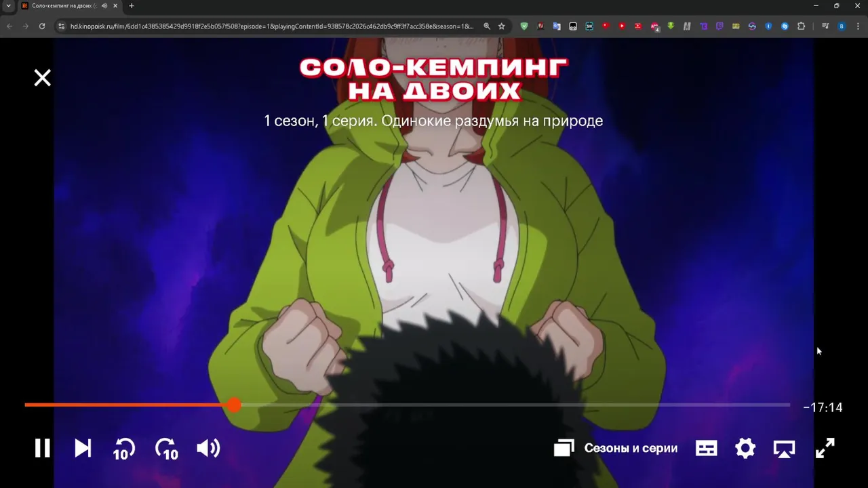Open Google Translate extension
The height and width of the screenshot is (488, 868).
click(x=557, y=26)
